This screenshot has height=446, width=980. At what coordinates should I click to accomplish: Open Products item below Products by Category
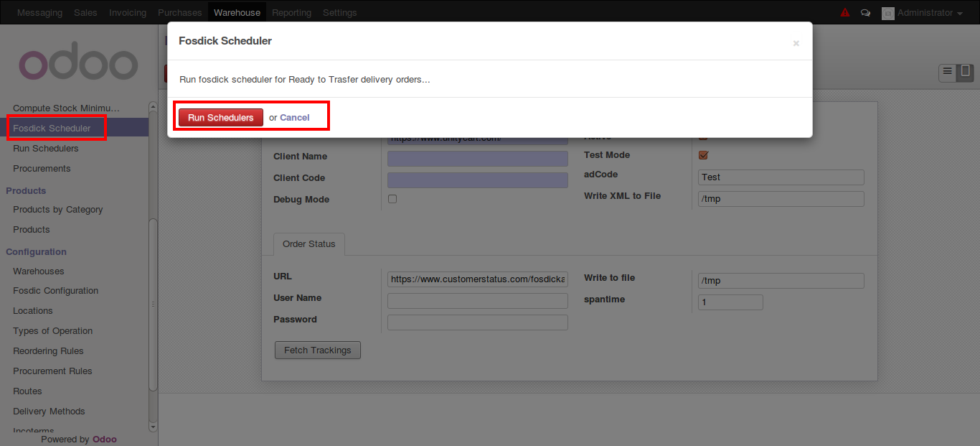(32, 230)
